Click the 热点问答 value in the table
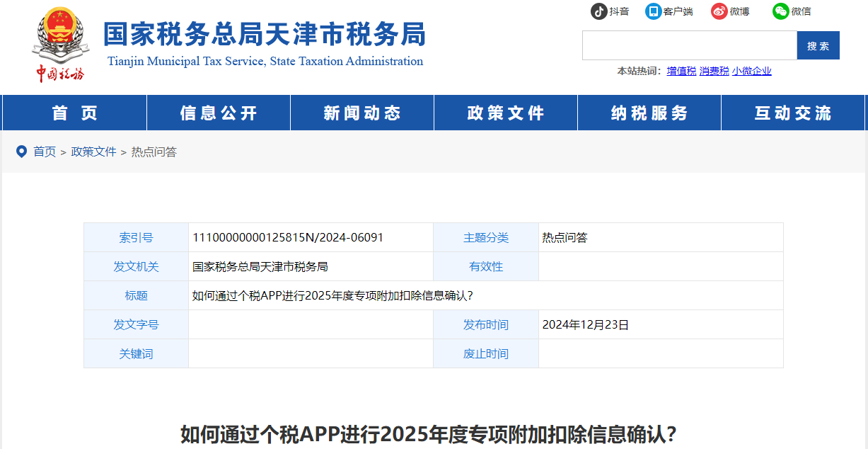Viewport: 868px width, 449px height. (565, 238)
